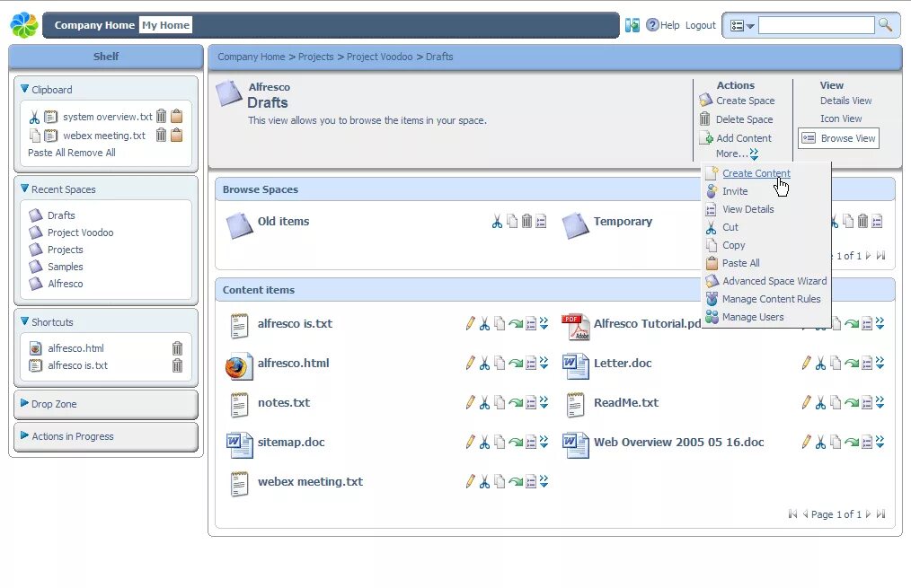Paste webex meeting.txt using its clipboard icon

(x=177, y=135)
